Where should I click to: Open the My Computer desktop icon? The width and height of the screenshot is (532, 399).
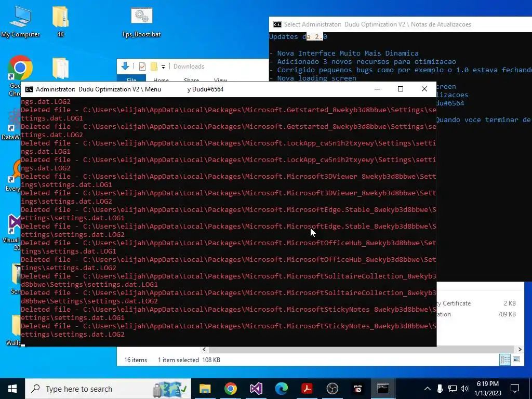(20, 21)
